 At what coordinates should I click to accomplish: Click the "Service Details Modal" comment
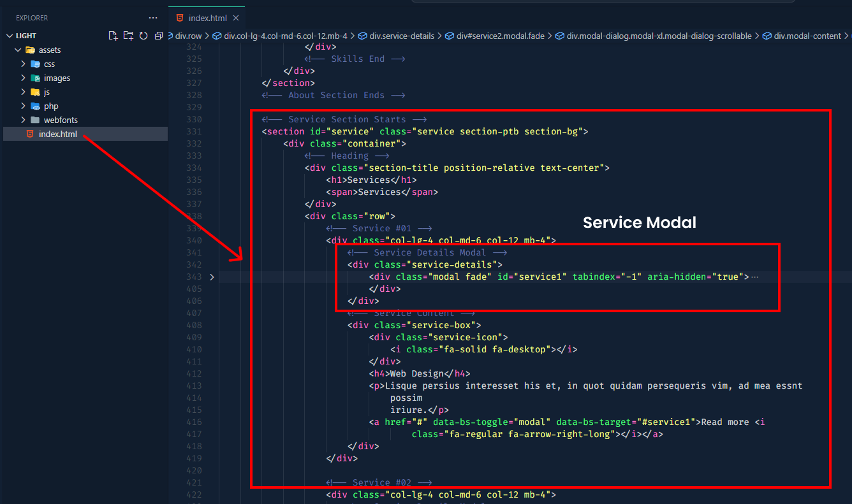pos(427,253)
